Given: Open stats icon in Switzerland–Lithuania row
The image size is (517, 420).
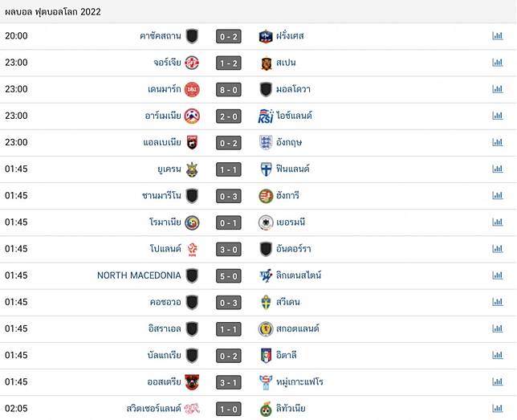Looking at the screenshot, I should [x=497, y=408].
